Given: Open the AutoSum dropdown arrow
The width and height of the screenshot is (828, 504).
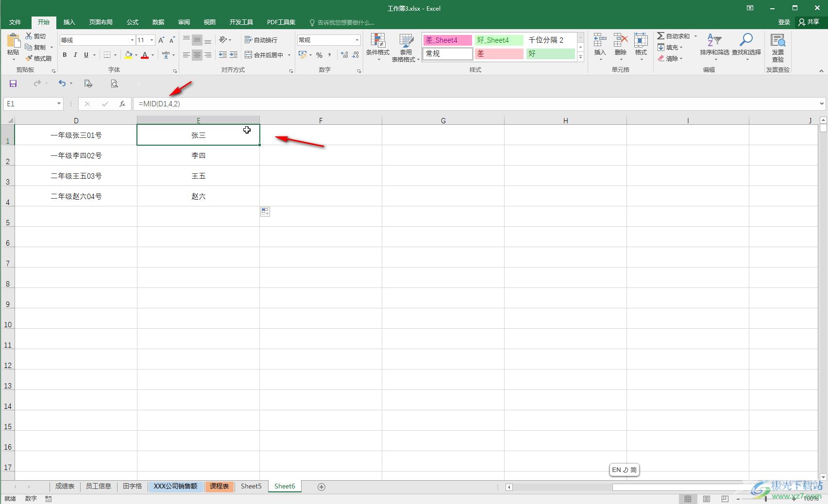Looking at the screenshot, I should click(695, 36).
